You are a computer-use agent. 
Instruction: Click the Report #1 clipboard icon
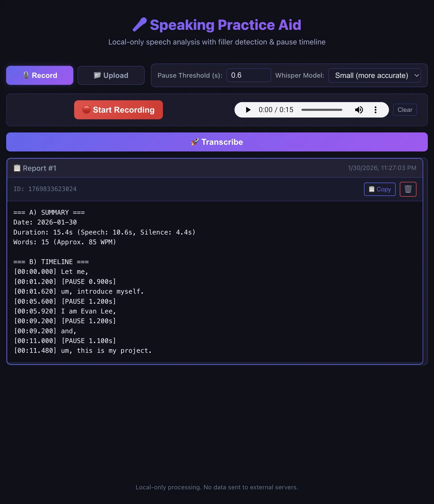pos(17,168)
